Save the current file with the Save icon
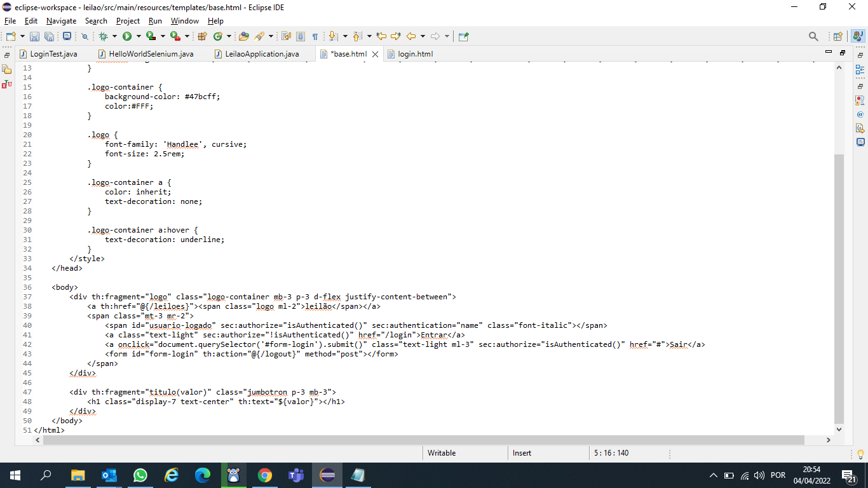The image size is (868, 488). (34, 36)
